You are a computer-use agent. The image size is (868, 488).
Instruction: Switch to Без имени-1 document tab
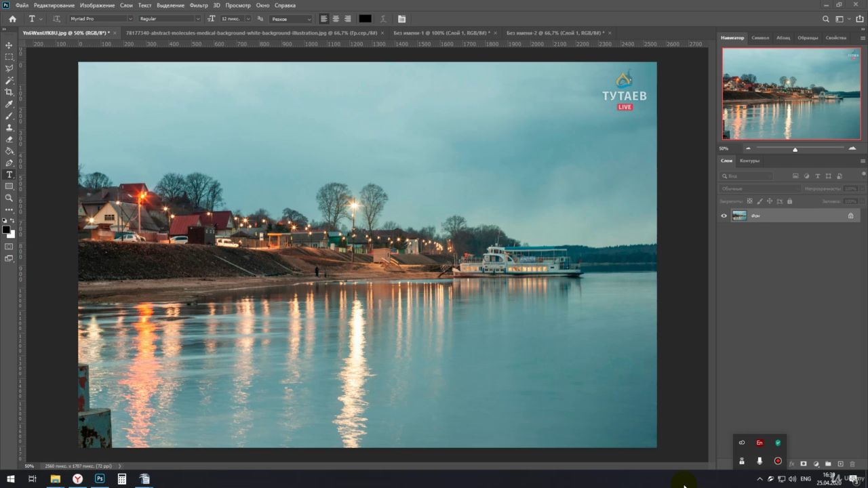442,33
